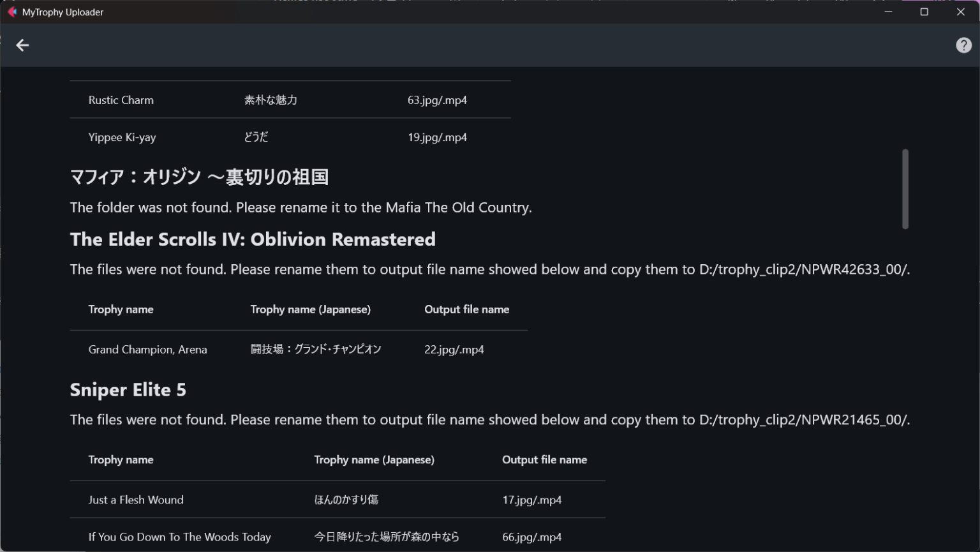The height and width of the screenshot is (552, 980).
Task: Click the Sniper Elite 5 heading
Action: tap(128, 390)
